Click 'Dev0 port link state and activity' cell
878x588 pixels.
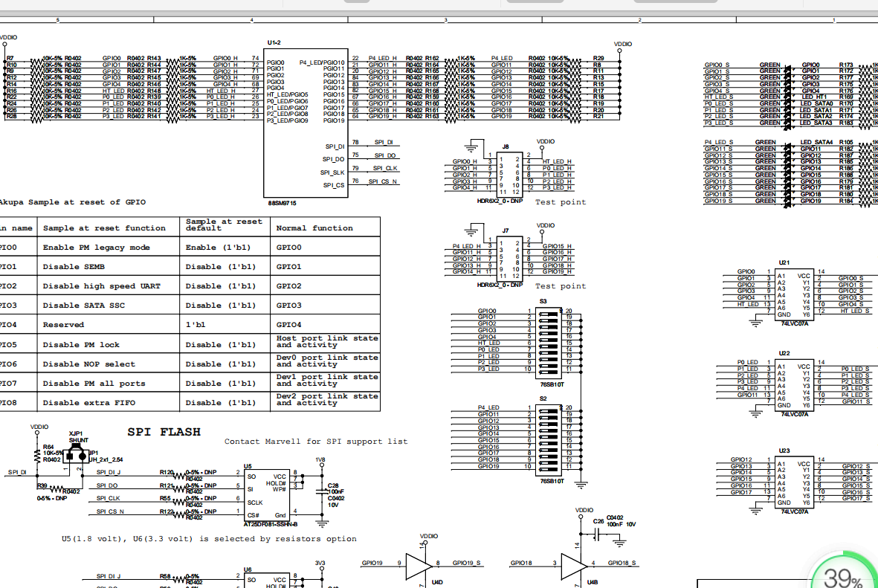[327, 361]
